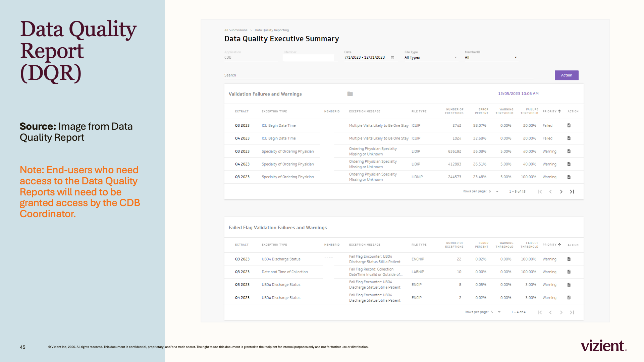Go to previous page in Failed Flag table
Screen dimensions: 644x362
[x=550, y=312]
